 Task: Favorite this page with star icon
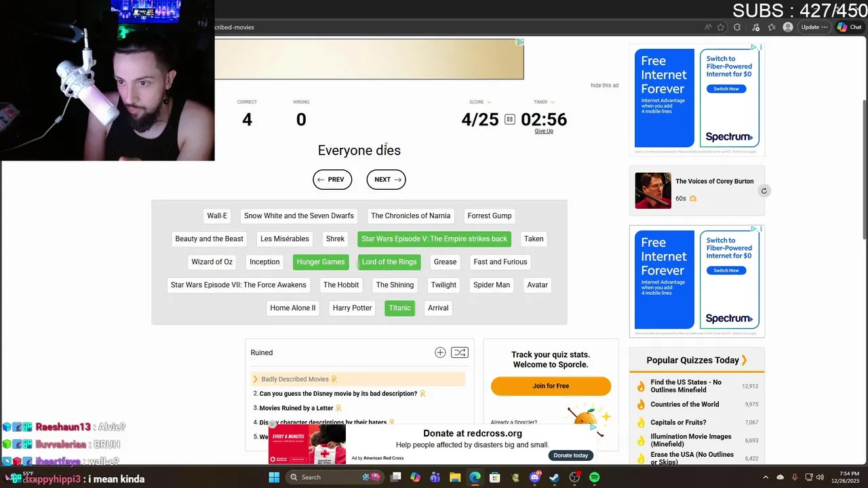click(721, 27)
